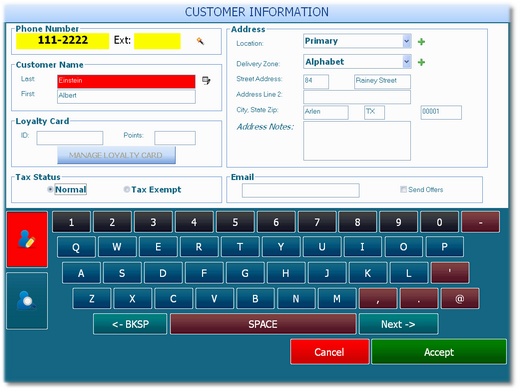The height and width of the screenshot is (392, 520).
Task: Select the Normal tax status radio button
Action: click(50, 189)
